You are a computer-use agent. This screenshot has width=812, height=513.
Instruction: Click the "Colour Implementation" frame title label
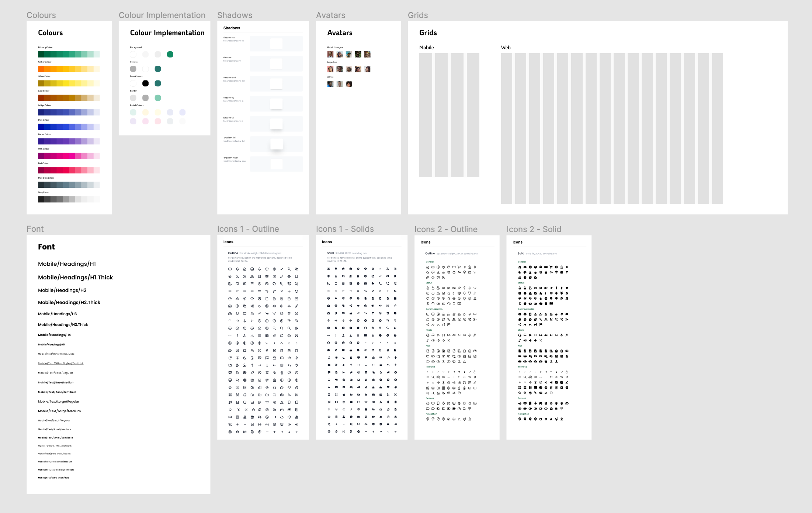click(162, 15)
